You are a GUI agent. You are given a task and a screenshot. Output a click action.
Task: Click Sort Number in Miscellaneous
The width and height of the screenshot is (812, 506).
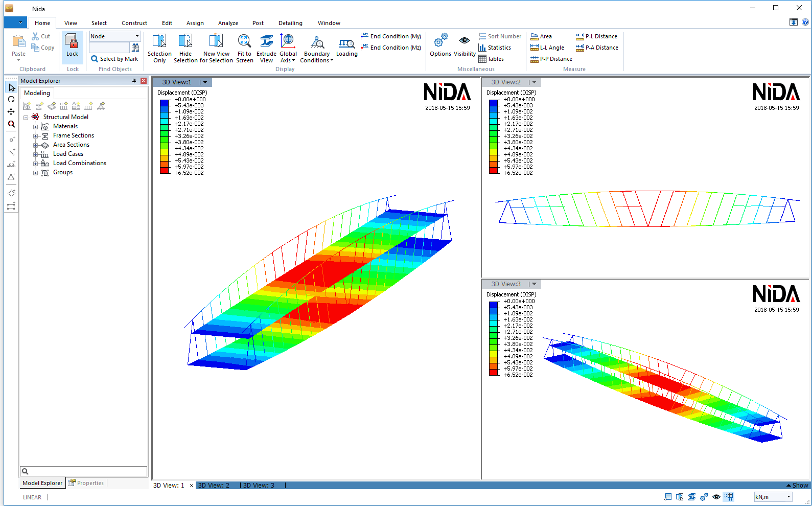[x=500, y=36]
